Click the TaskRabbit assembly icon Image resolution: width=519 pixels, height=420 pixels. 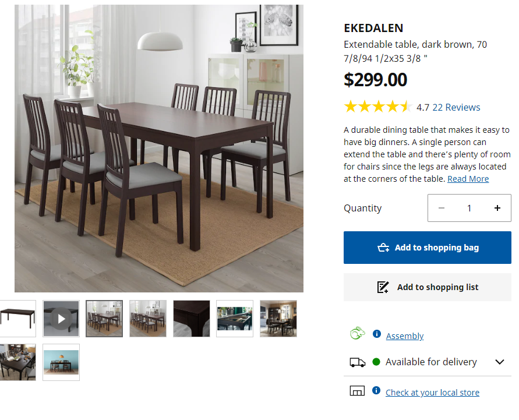point(358,333)
